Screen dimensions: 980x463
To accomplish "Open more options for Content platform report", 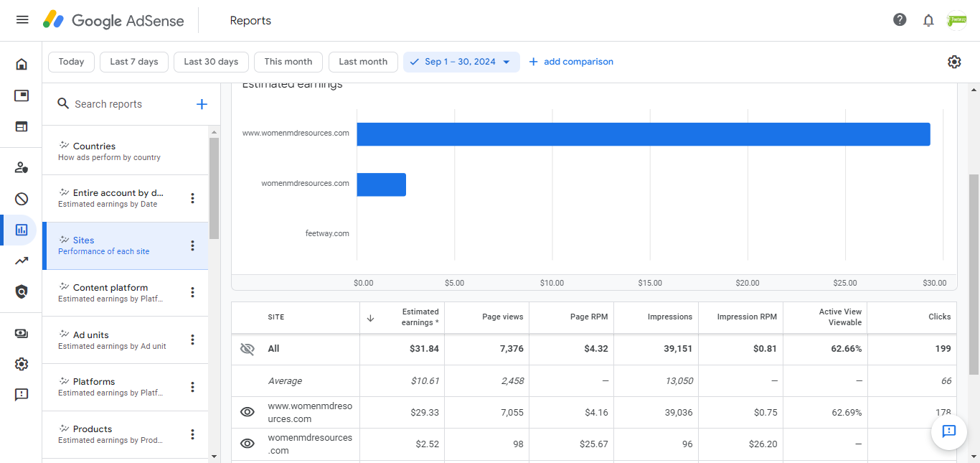I will (192, 292).
